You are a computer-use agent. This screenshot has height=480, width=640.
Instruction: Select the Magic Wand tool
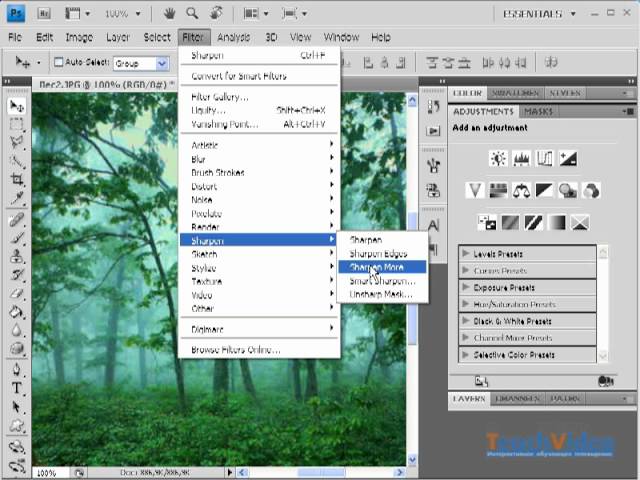(16, 161)
